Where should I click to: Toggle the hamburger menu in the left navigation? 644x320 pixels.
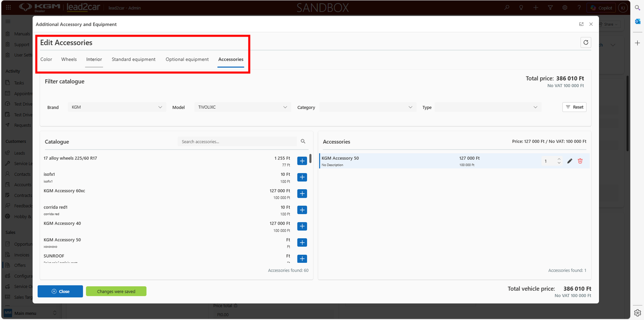click(8, 21)
